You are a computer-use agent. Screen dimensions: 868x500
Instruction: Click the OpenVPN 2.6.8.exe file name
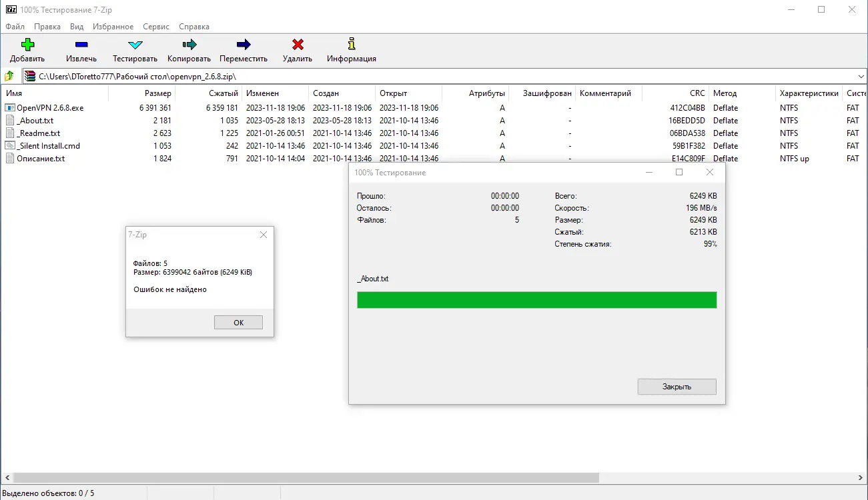50,107
